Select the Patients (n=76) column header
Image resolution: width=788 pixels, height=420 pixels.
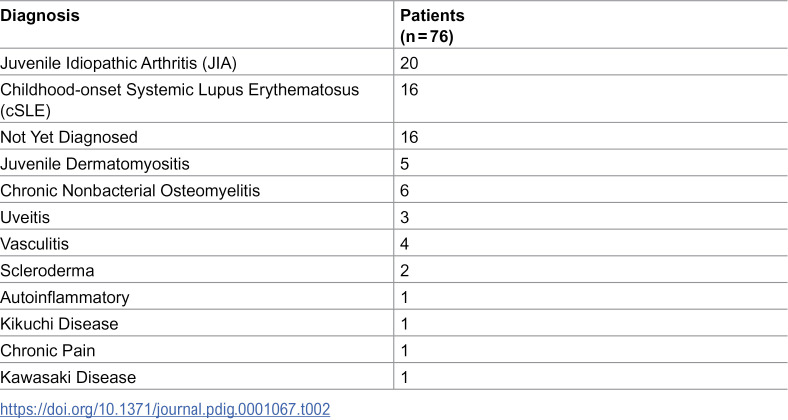(x=432, y=26)
